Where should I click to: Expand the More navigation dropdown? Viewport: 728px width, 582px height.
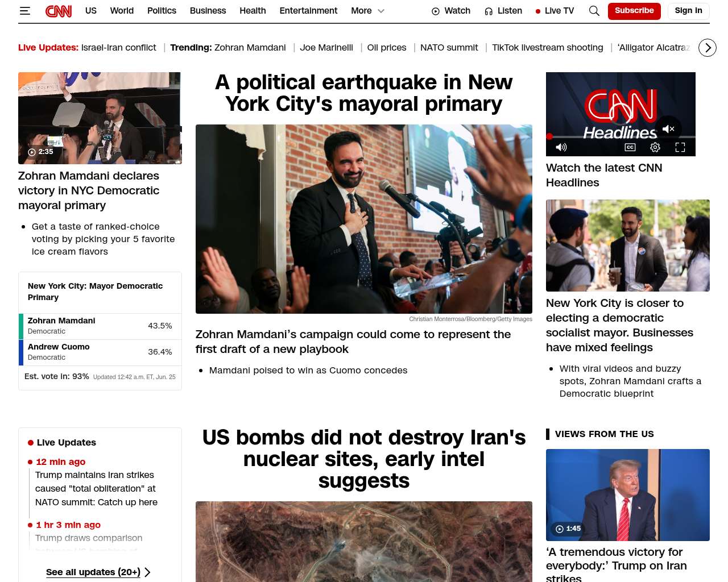coord(368,11)
